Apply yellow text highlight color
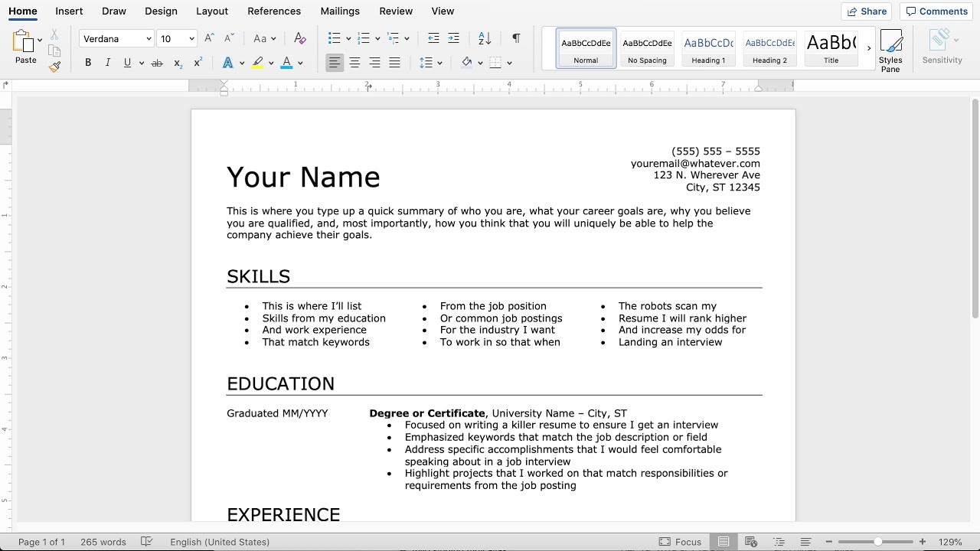980x551 pixels. coord(257,63)
